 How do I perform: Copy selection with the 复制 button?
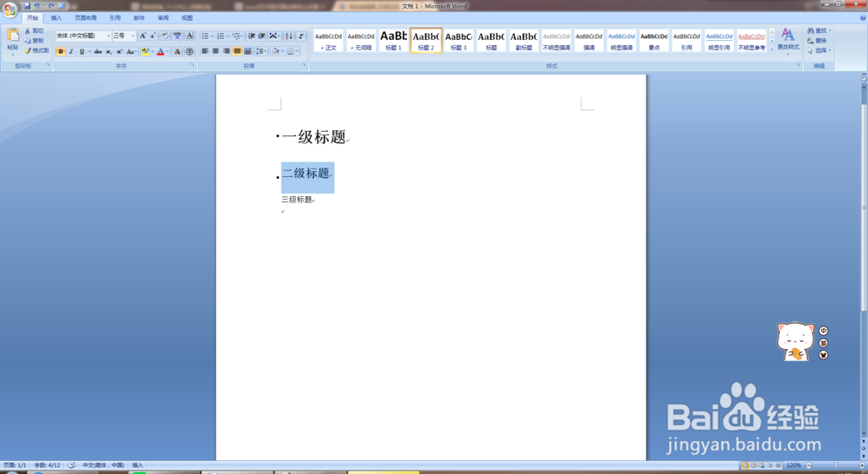[34, 41]
